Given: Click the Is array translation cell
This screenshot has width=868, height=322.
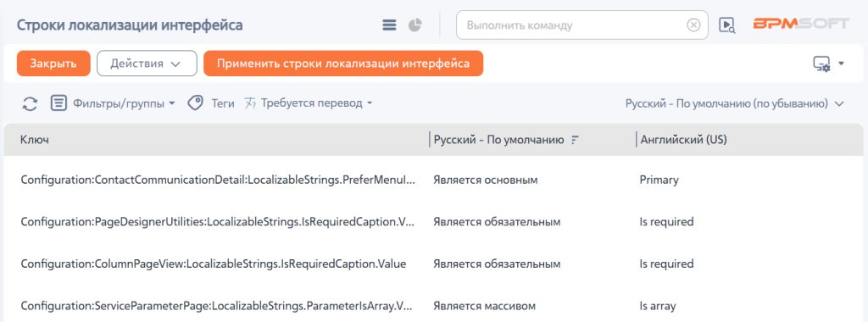Looking at the screenshot, I should click(658, 306).
